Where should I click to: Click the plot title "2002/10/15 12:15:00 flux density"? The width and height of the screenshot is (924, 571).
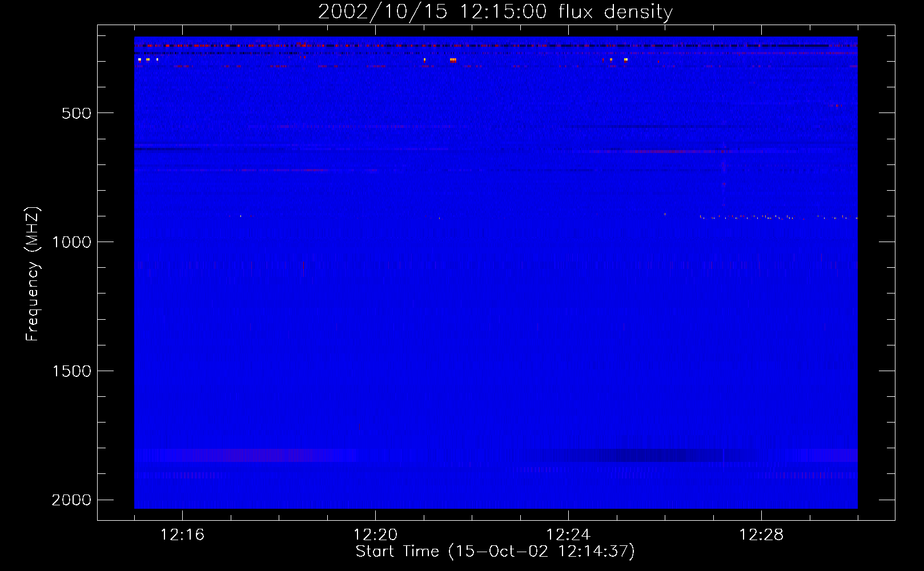495,12
